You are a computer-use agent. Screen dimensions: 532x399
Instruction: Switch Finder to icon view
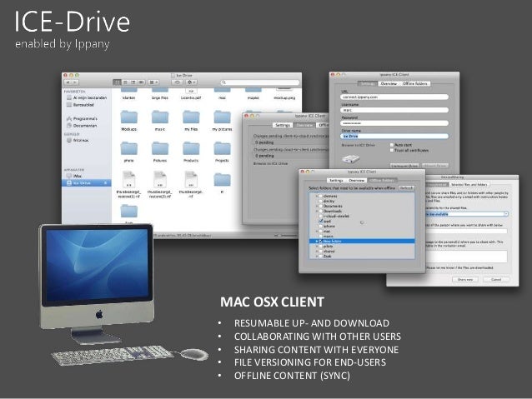click(117, 82)
